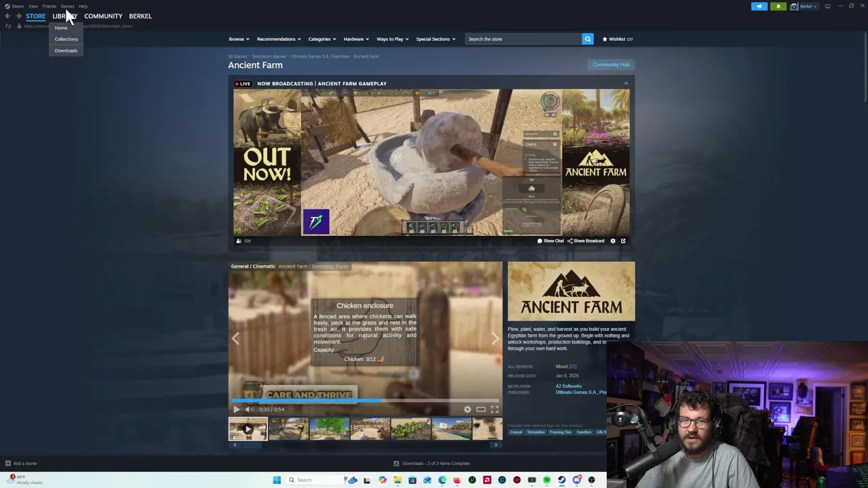Viewport: 868px width, 488px height.
Task: Click the Community Hub button
Action: coord(611,64)
